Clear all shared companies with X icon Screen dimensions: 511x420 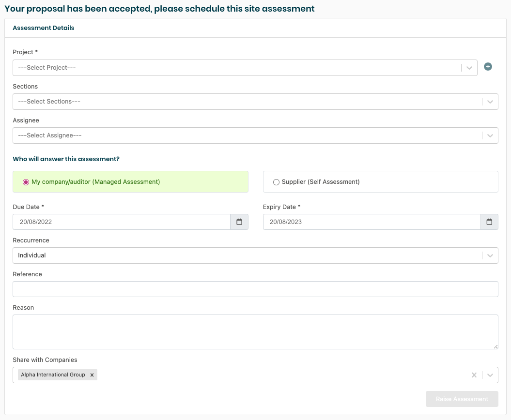(x=474, y=375)
